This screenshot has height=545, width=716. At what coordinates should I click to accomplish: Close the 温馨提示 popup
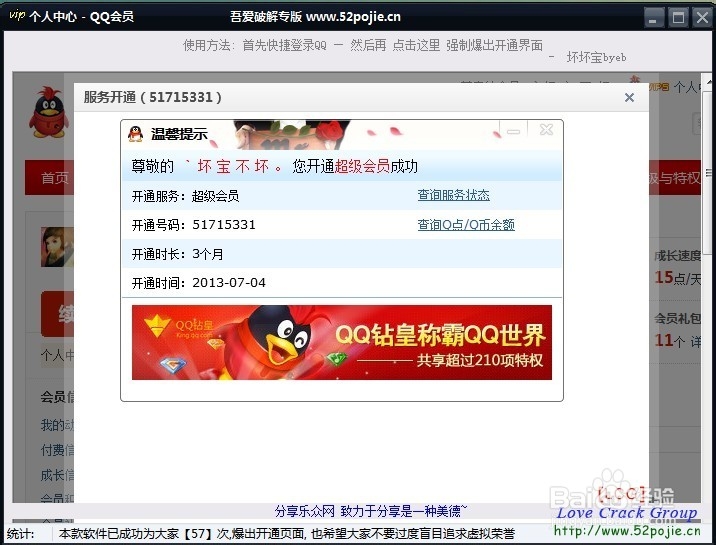tap(546, 130)
